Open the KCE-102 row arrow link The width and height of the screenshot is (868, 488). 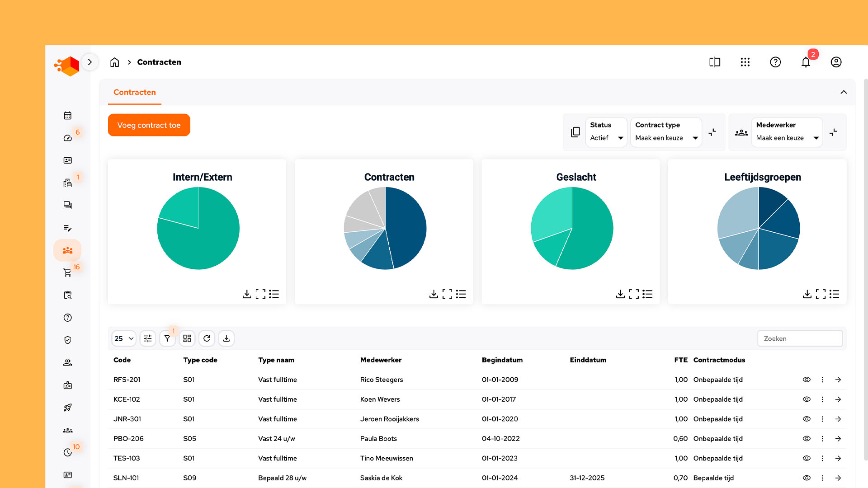click(838, 399)
